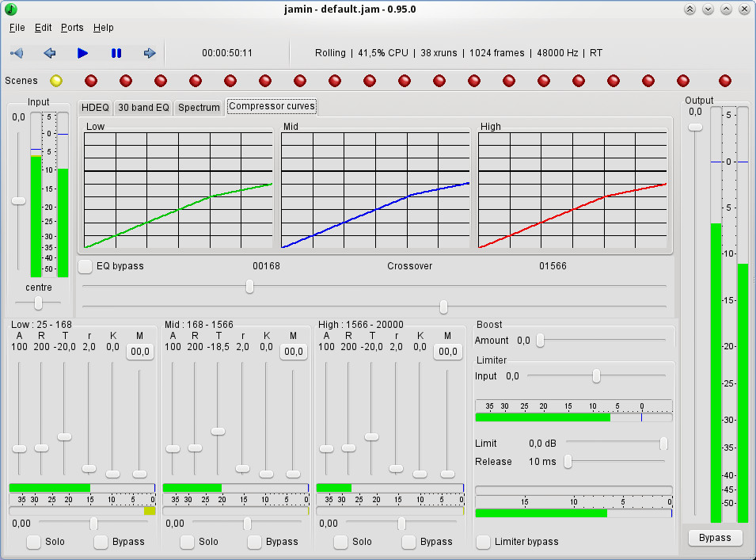The image size is (756, 560).
Task: Open the Ports menu
Action: tap(72, 28)
